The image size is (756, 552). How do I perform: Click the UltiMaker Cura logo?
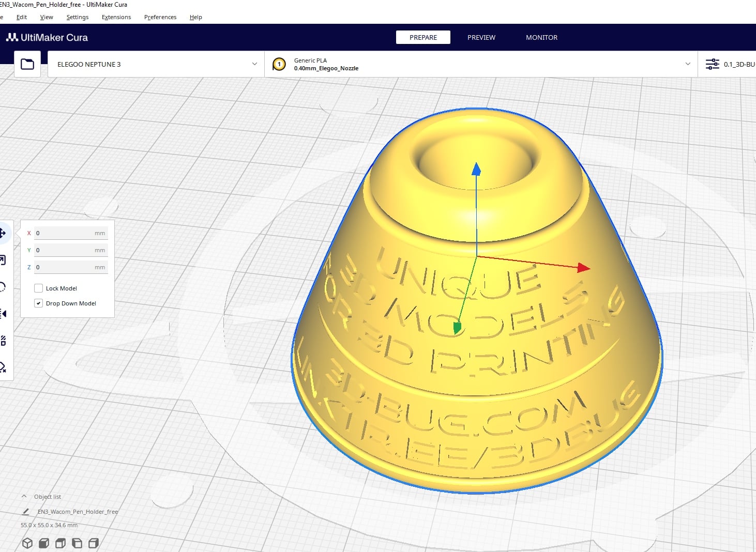[x=47, y=37]
